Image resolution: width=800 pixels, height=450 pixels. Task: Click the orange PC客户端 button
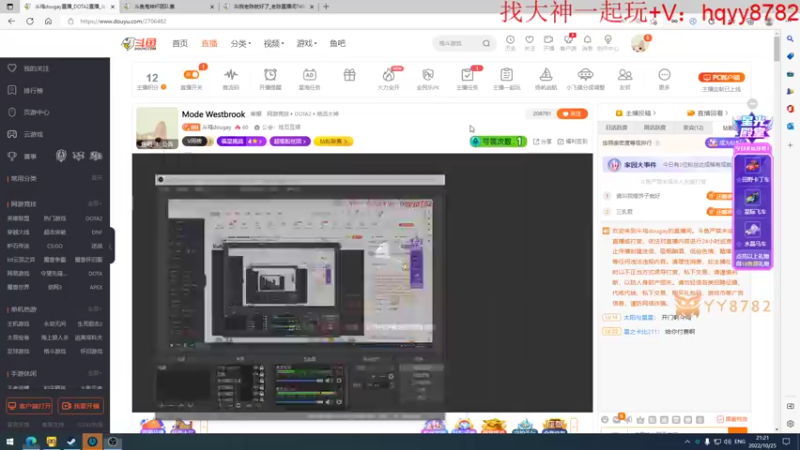(x=721, y=78)
